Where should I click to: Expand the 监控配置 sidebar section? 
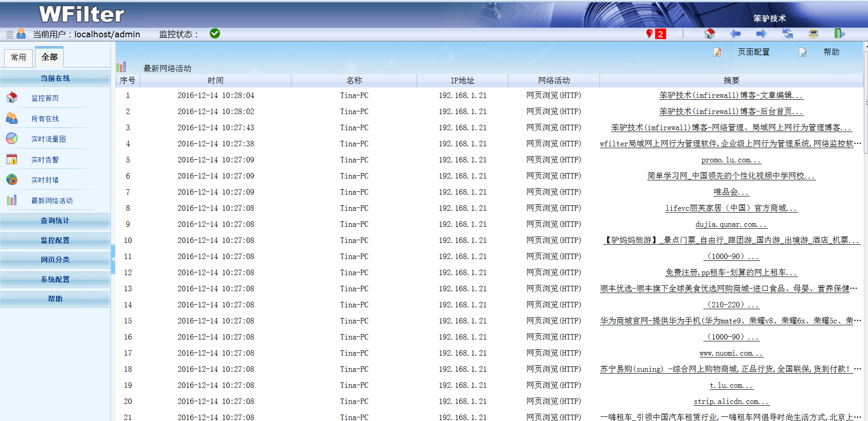[55, 240]
